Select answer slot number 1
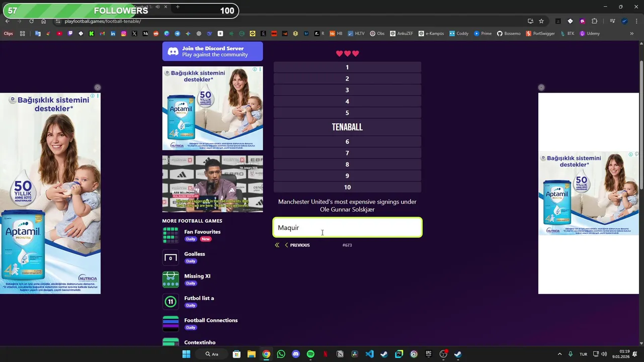Viewport: 644px width, 362px height. (347, 67)
